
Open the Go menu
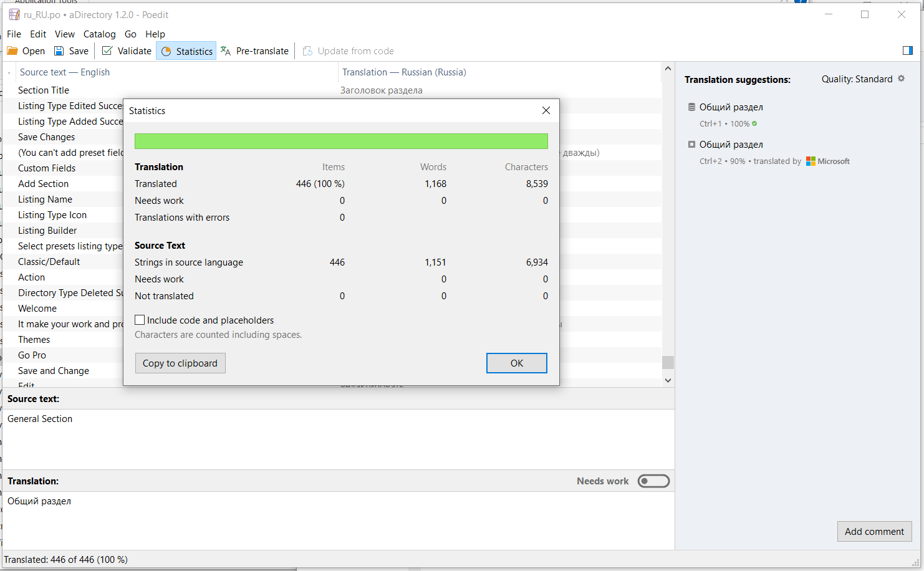[x=130, y=34]
